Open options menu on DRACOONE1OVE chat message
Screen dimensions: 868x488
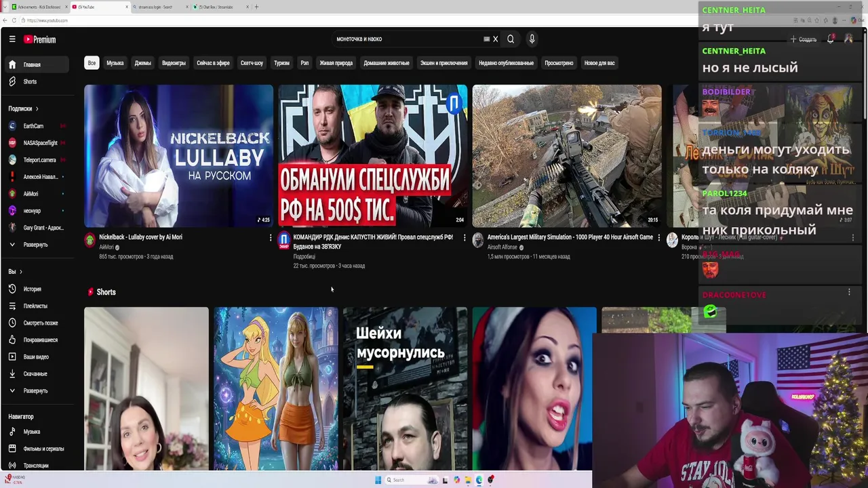point(849,292)
